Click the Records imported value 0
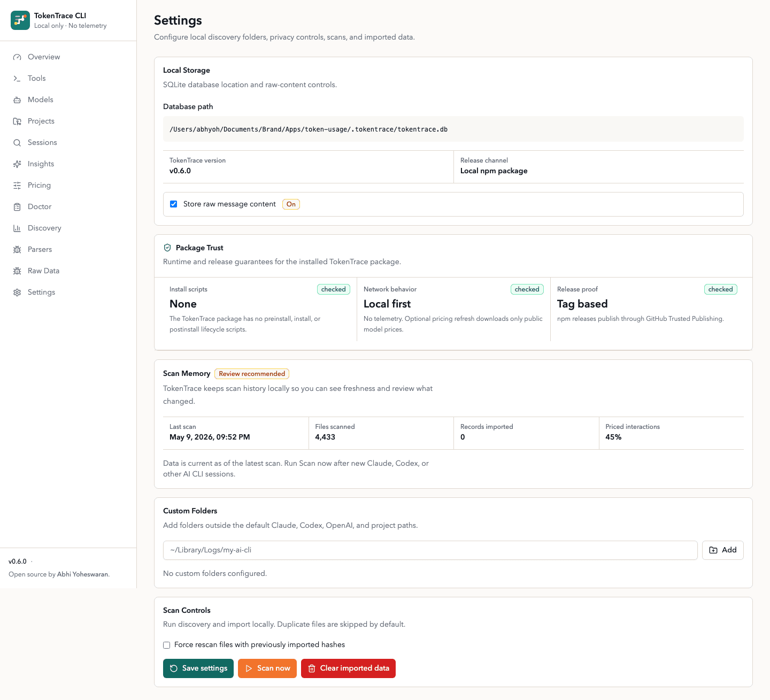The image size is (770, 700). point(463,437)
